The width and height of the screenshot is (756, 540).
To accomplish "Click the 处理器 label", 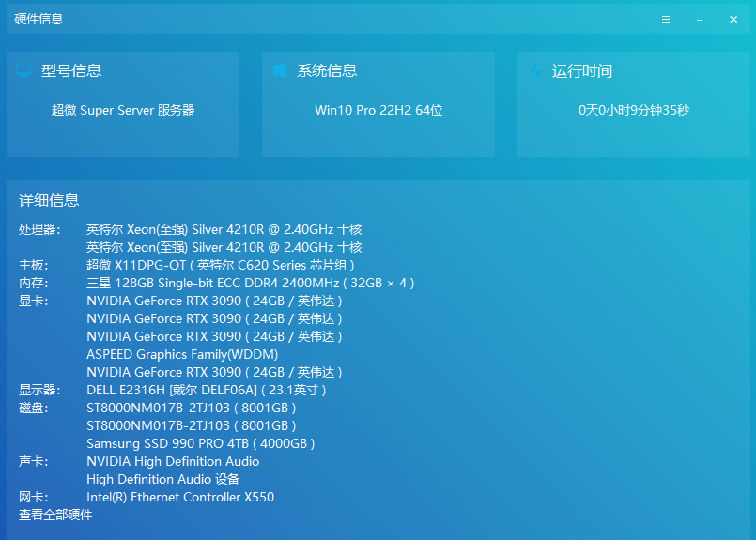I will (x=39, y=229).
